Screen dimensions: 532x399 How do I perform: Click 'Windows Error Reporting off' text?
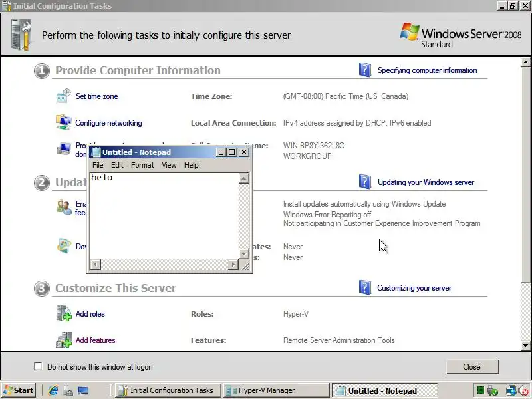pos(327,215)
